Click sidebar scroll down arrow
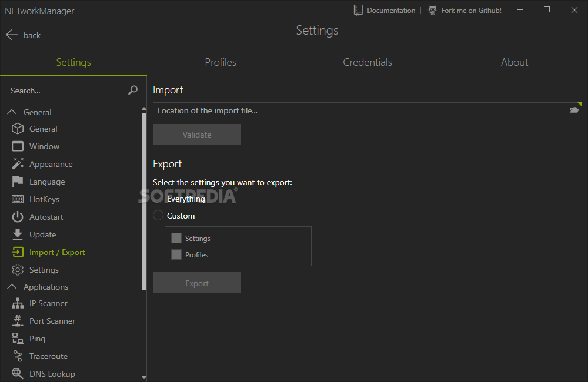 click(x=144, y=377)
